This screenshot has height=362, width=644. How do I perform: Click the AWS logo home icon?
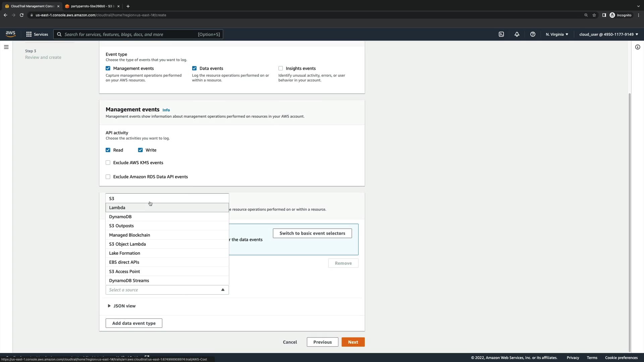10,34
